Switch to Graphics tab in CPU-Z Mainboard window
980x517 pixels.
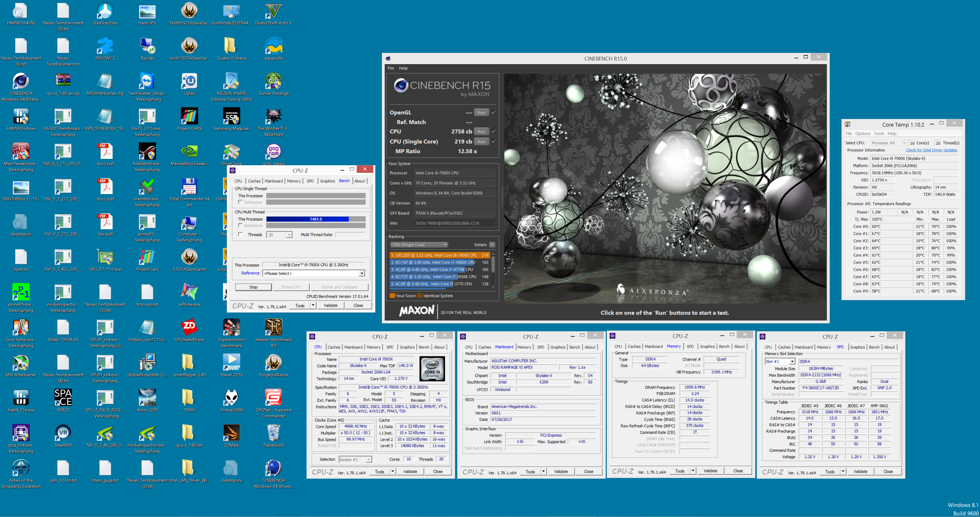coord(558,347)
